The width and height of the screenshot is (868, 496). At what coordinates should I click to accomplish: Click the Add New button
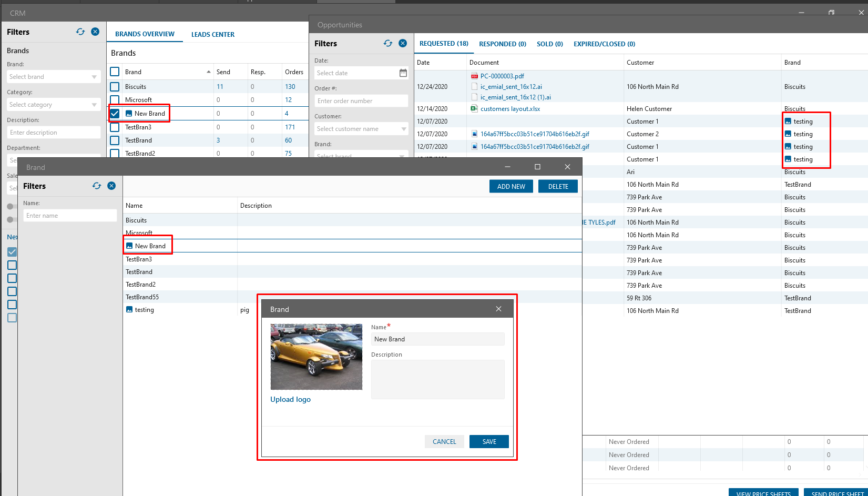coord(511,187)
